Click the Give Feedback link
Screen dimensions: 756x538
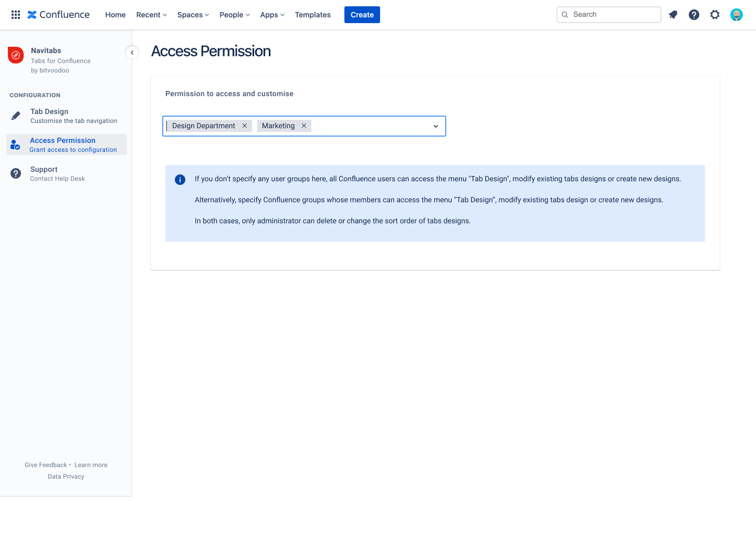pyautogui.click(x=46, y=465)
